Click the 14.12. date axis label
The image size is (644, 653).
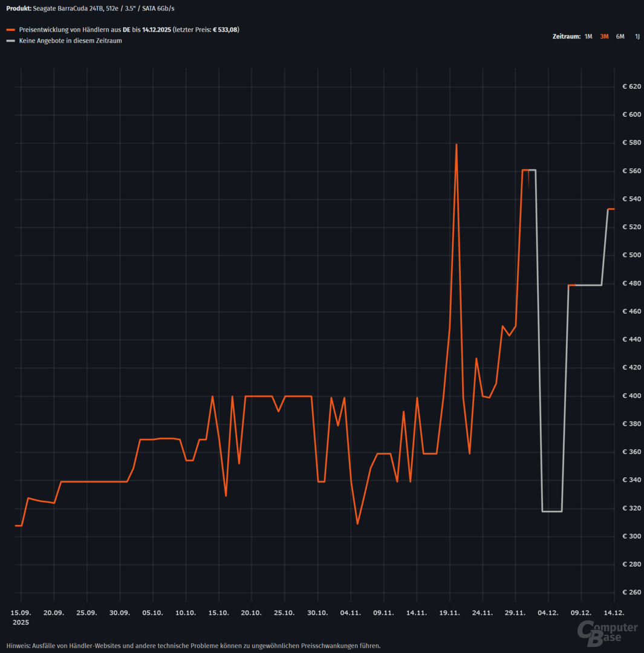click(614, 612)
